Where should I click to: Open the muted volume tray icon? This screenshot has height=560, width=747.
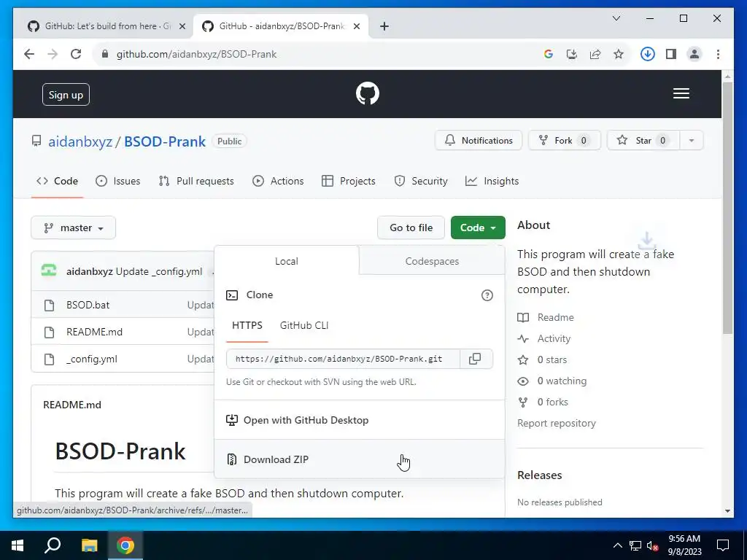point(652,545)
